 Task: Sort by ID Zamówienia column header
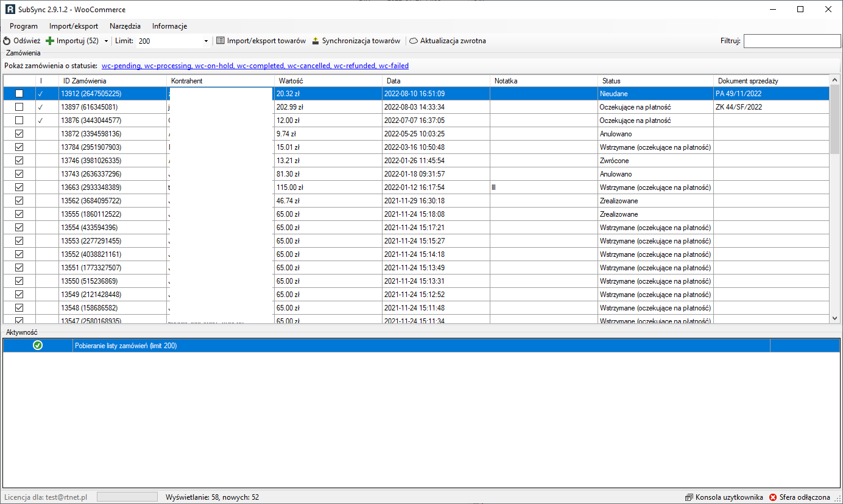click(113, 81)
